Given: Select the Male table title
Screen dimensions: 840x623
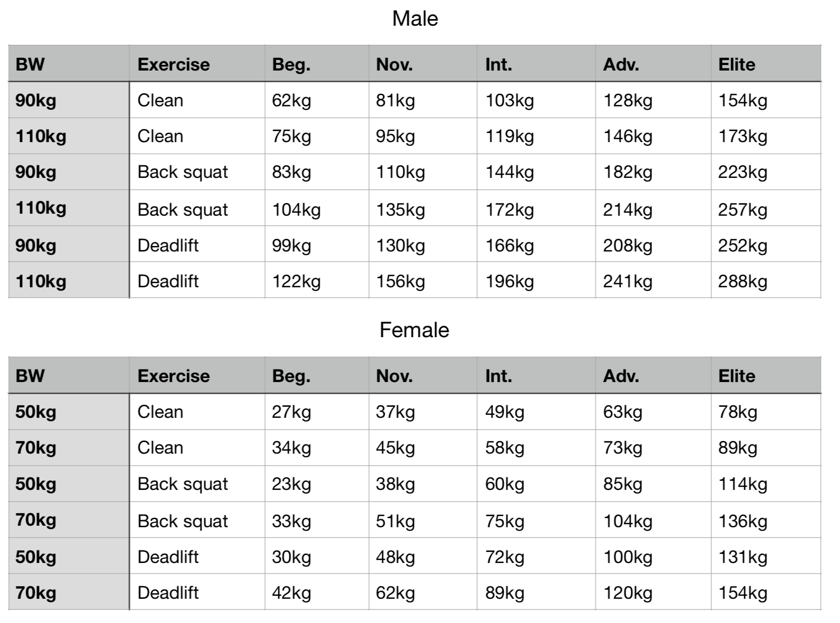Looking at the screenshot, I should pyautogui.click(x=415, y=19).
